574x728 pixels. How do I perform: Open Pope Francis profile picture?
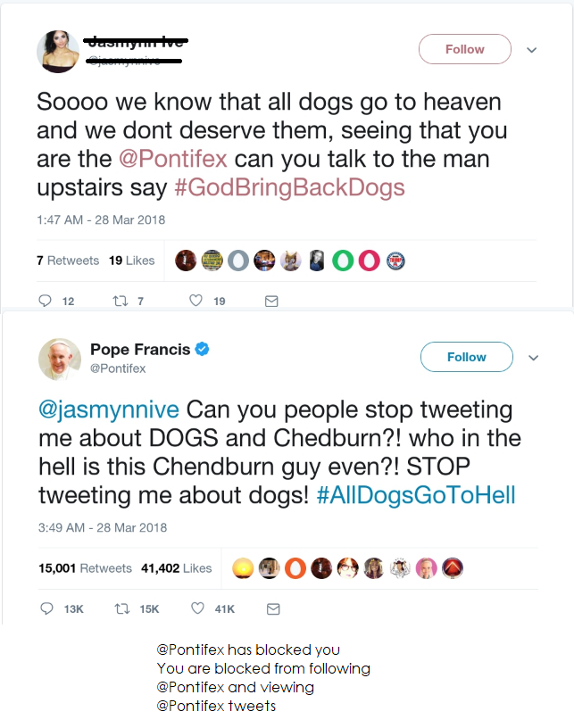60,359
